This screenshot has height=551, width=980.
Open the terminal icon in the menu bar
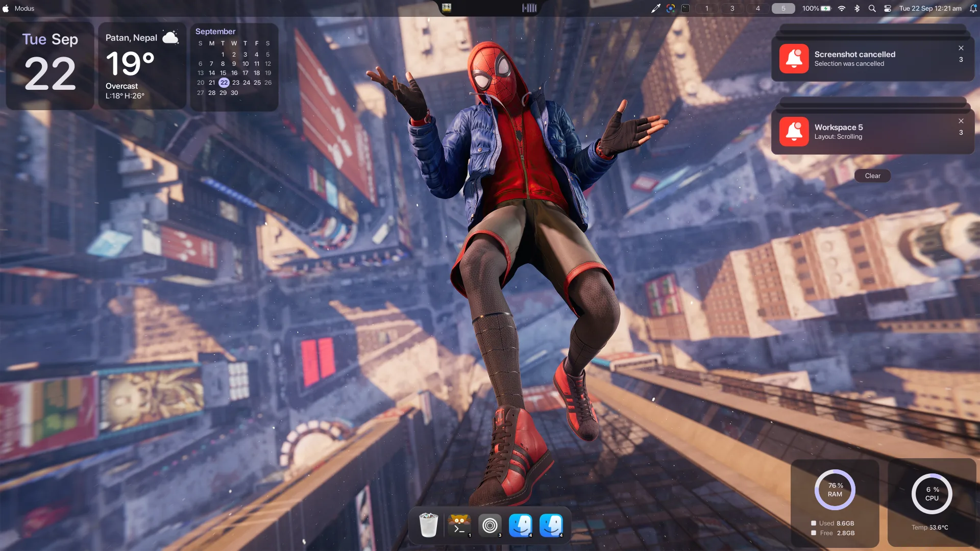pyautogui.click(x=685, y=8)
